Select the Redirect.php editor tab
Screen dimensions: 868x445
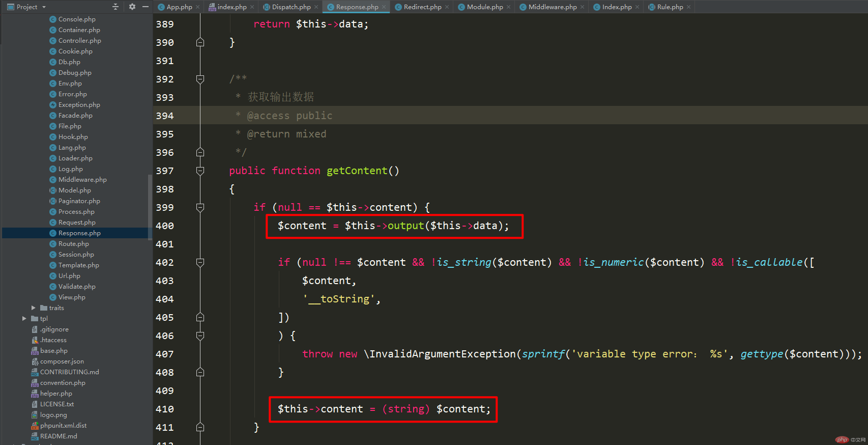coord(422,7)
